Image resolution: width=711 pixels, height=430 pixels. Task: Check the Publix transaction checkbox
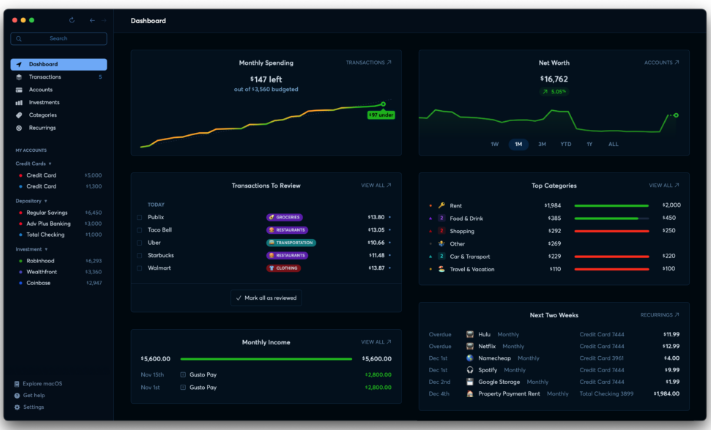click(x=140, y=217)
